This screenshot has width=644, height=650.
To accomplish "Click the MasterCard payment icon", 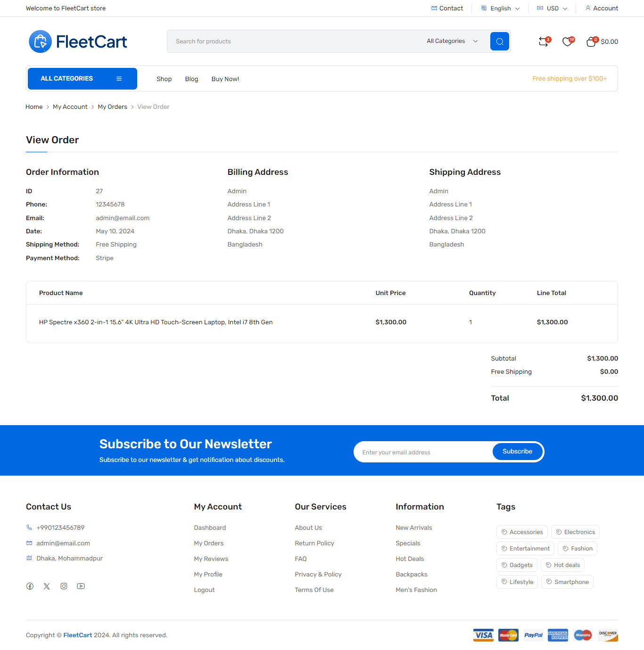I will tap(508, 635).
